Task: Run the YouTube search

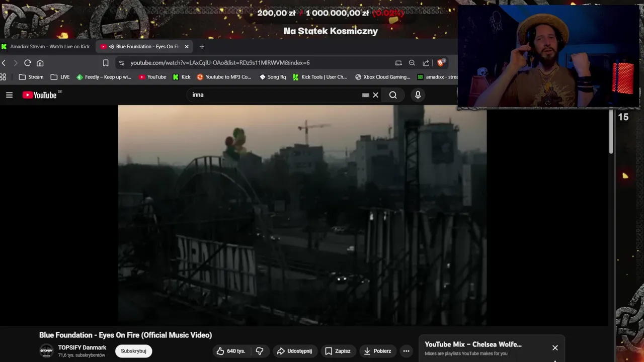Action: (393, 95)
